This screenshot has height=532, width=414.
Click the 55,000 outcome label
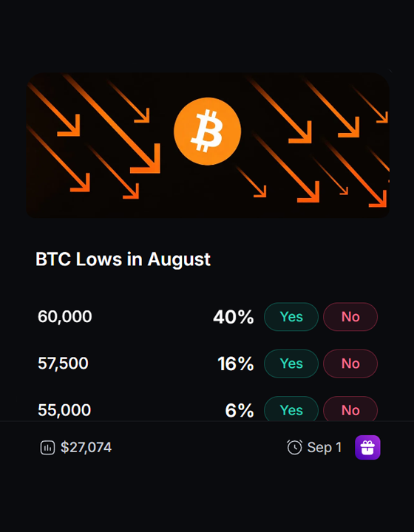(64, 410)
